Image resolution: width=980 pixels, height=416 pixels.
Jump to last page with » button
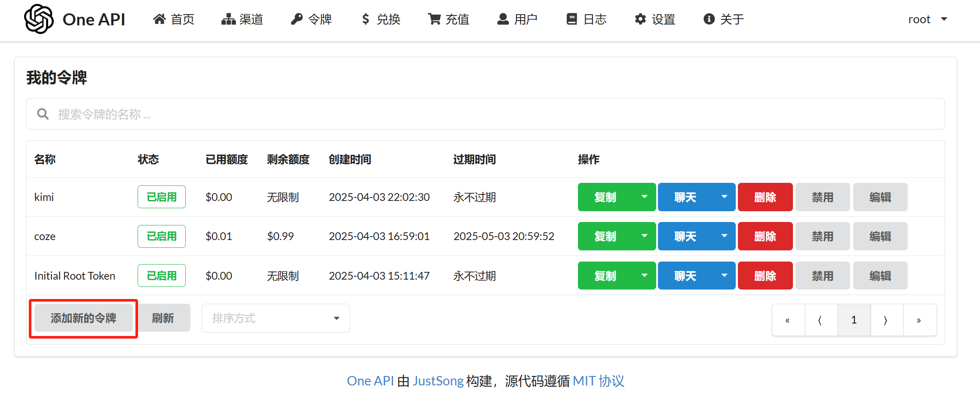point(920,320)
